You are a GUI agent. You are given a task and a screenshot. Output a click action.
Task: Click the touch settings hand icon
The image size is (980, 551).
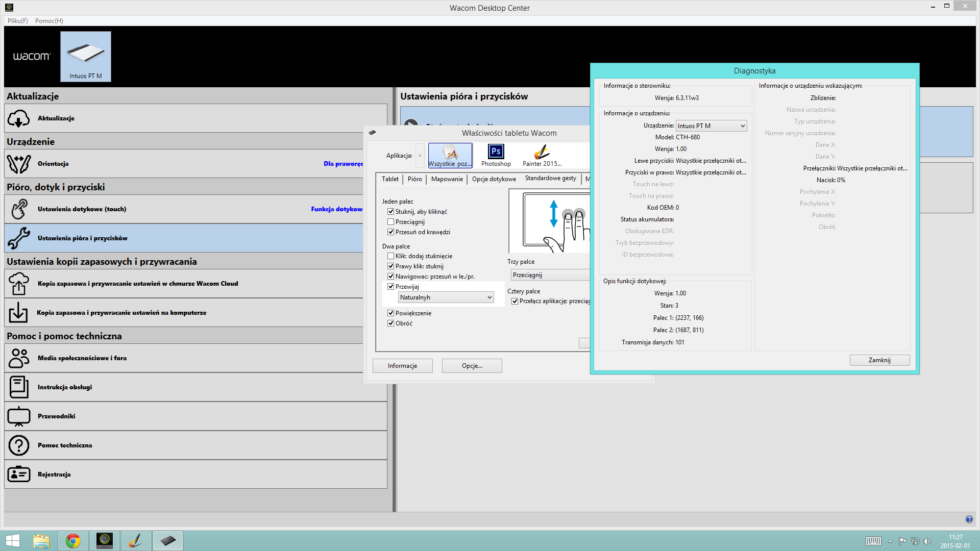point(19,209)
